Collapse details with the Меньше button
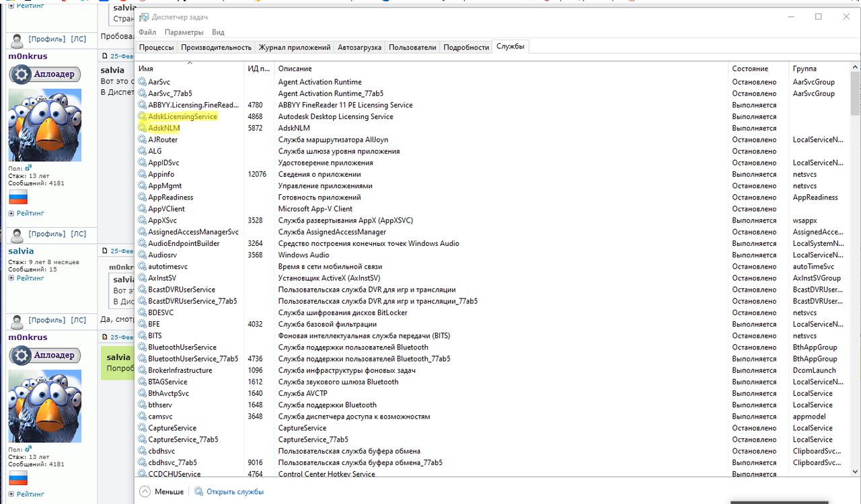The image size is (861, 504). 161,491
